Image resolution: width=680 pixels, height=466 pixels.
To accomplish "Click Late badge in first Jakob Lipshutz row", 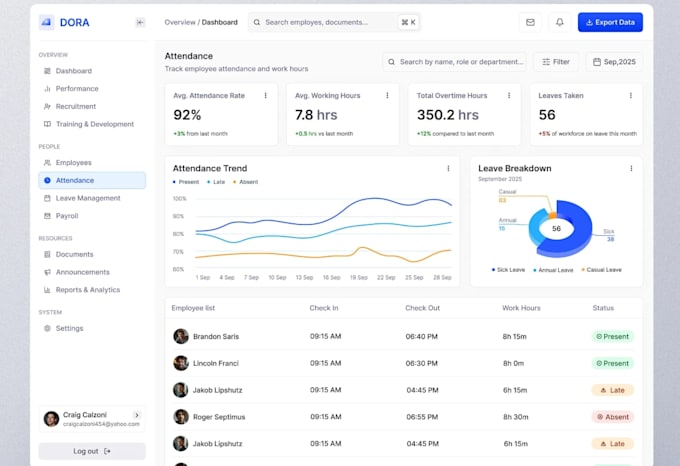I will pyautogui.click(x=612, y=390).
